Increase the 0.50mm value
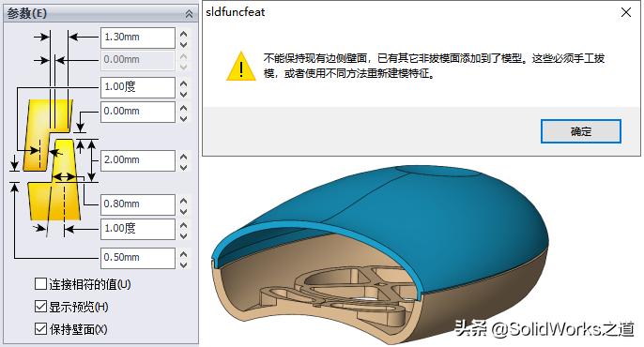Viewport: 644px width, 347px height. [x=184, y=254]
